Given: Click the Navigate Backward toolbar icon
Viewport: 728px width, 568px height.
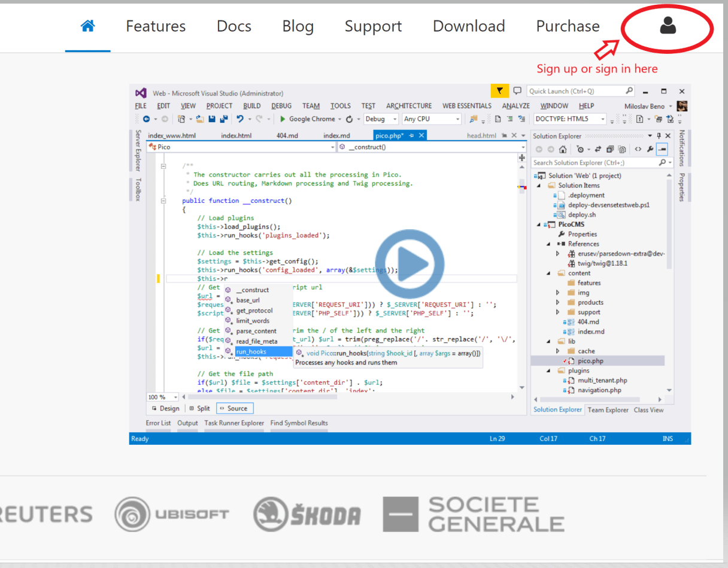Looking at the screenshot, I should (145, 119).
